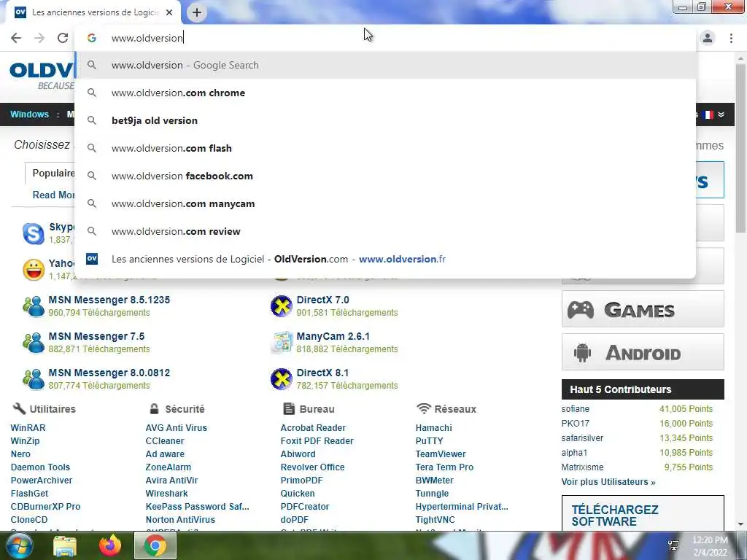747x560 pixels.
Task: Click the page vertical scrollbar thumb
Action: [x=740, y=147]
